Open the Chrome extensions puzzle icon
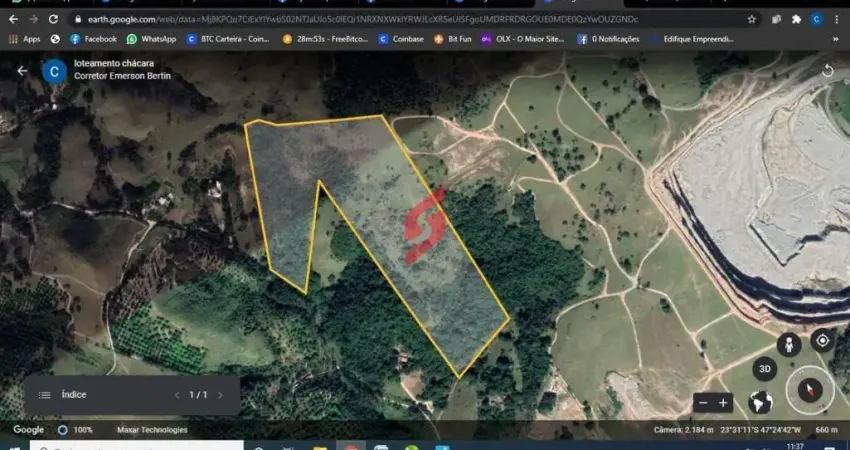Image resolution: width=850 pixels, height=450 pixels. click(x=796, y=19)
